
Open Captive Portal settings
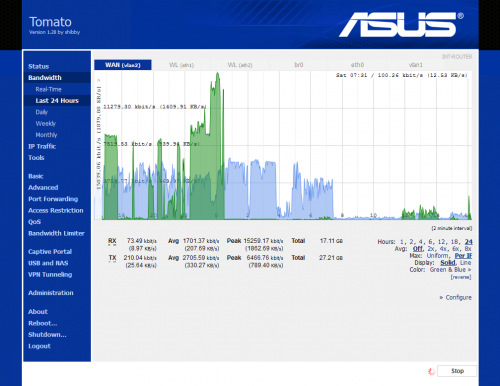click(x=50, y=252)
